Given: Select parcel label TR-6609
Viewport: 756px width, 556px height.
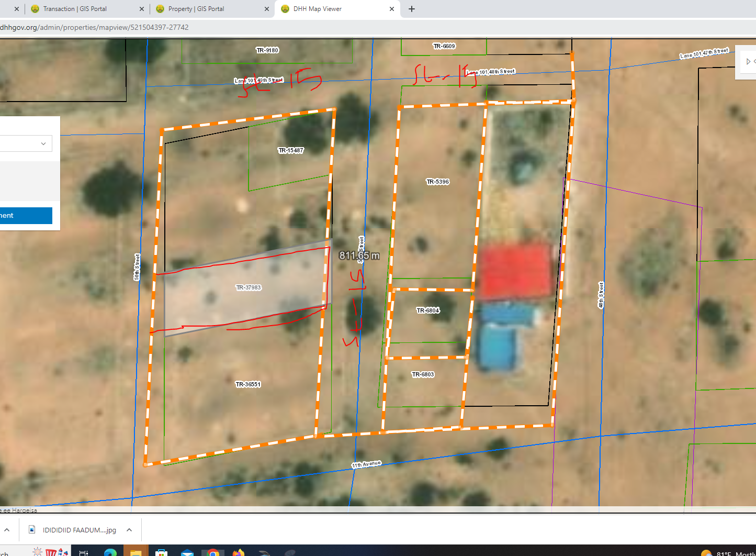Looking at the screenshot, I should 444,46.
